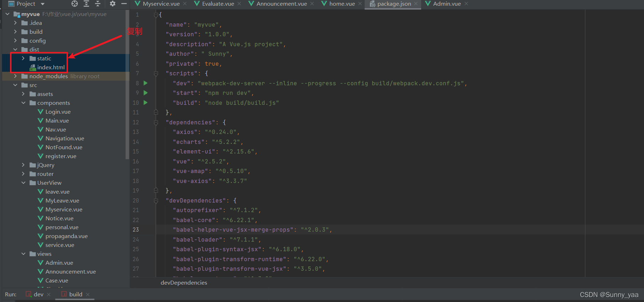Screen dimensions: 644x302
Task: Open Login.vue file icon in tree
Action: point(41,112)
